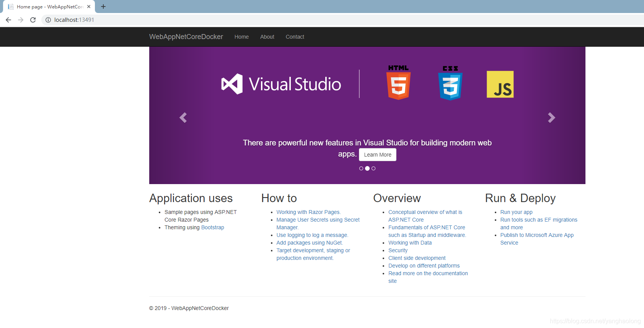Image resolution: width=644 pixels, height=328 pixels.
Task: Show previous carousel slide with left chevron
Action: [183, 117]
